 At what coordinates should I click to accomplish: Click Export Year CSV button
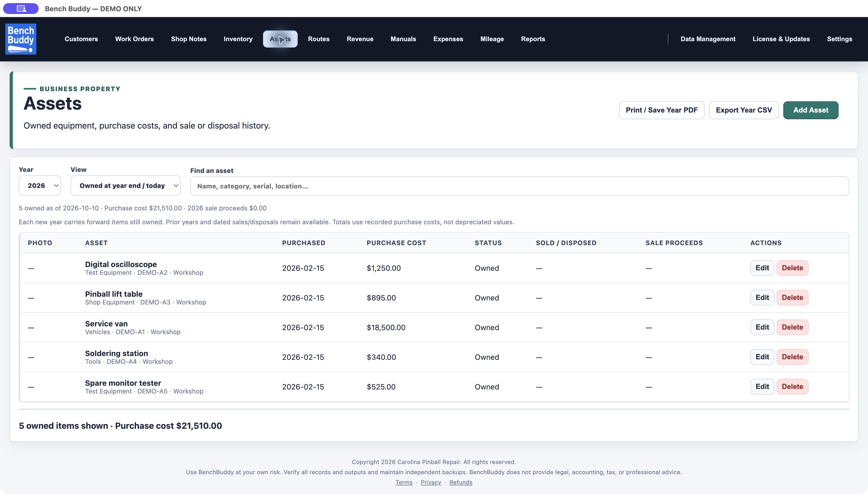[744, 110]
